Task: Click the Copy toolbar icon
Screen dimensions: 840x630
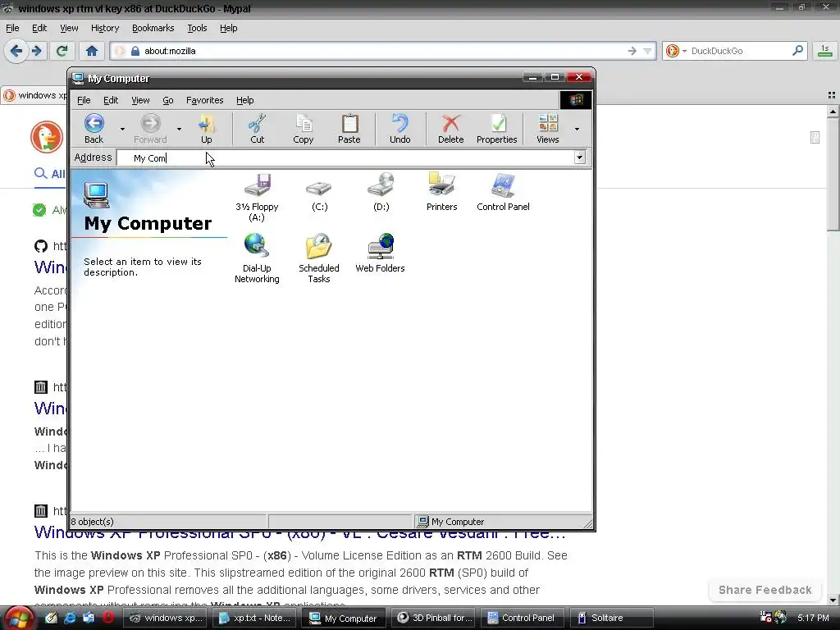Action: pyautogui.click(x=304, y=129)
